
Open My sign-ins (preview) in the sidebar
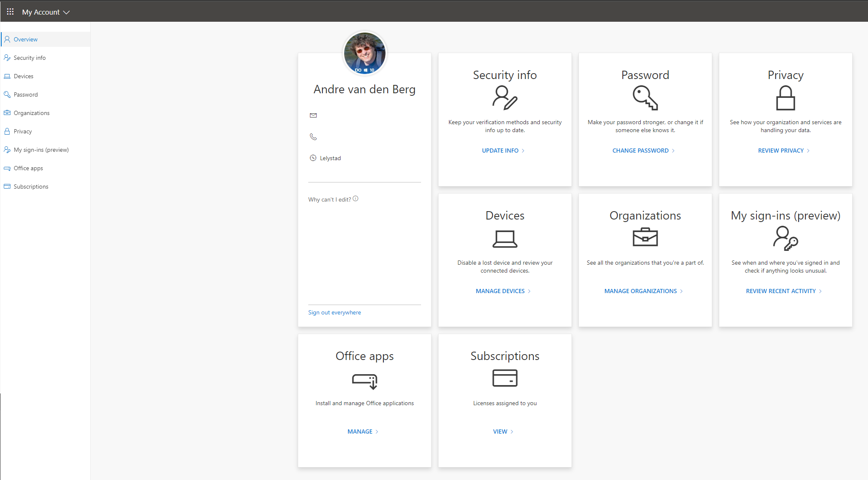tap(41, 150)
